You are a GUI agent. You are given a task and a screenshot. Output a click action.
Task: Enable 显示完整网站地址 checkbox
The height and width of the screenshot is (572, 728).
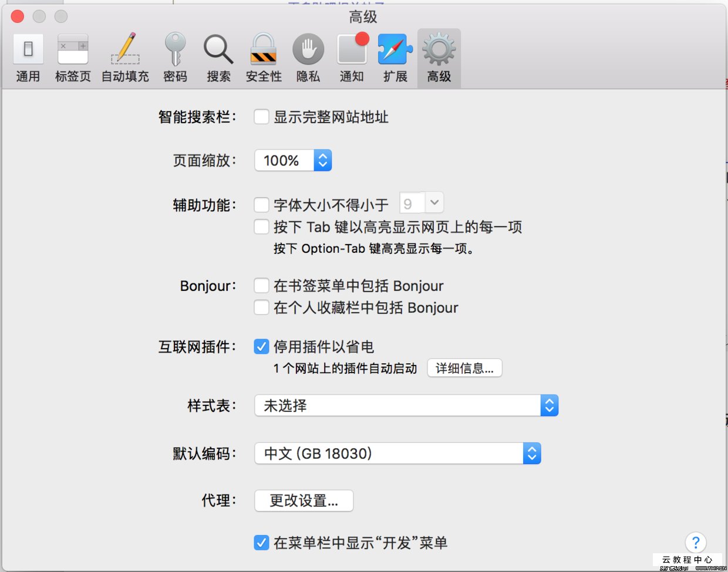[261, 116]
